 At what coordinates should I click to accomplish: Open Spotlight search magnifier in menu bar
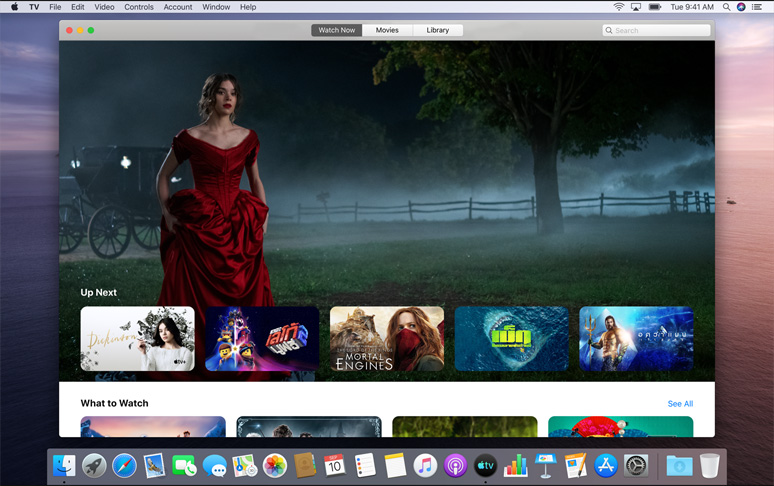(726, 7)
